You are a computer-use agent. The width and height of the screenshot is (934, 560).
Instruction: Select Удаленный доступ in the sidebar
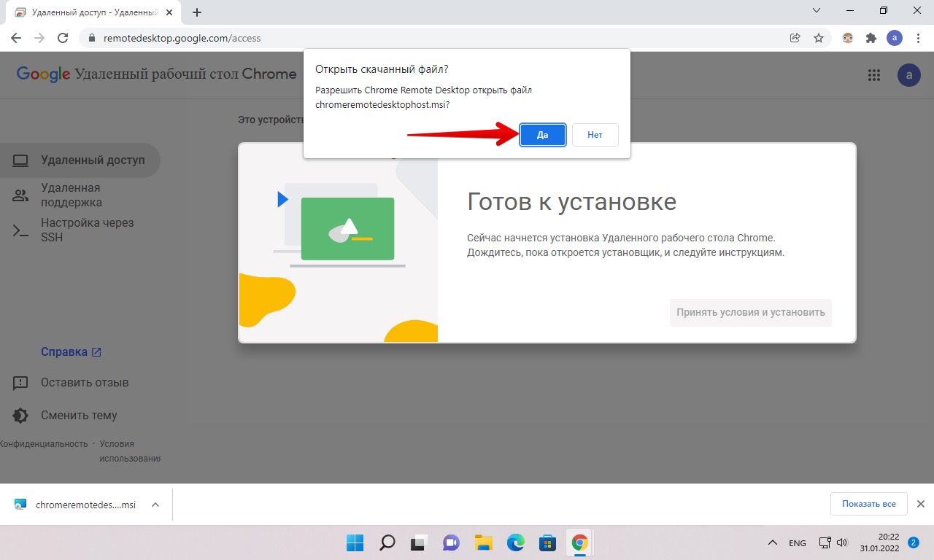coord(79,160)
